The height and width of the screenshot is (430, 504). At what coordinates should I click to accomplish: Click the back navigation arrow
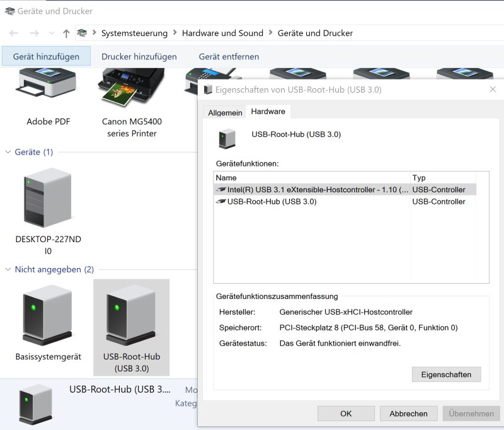(14, 33)
